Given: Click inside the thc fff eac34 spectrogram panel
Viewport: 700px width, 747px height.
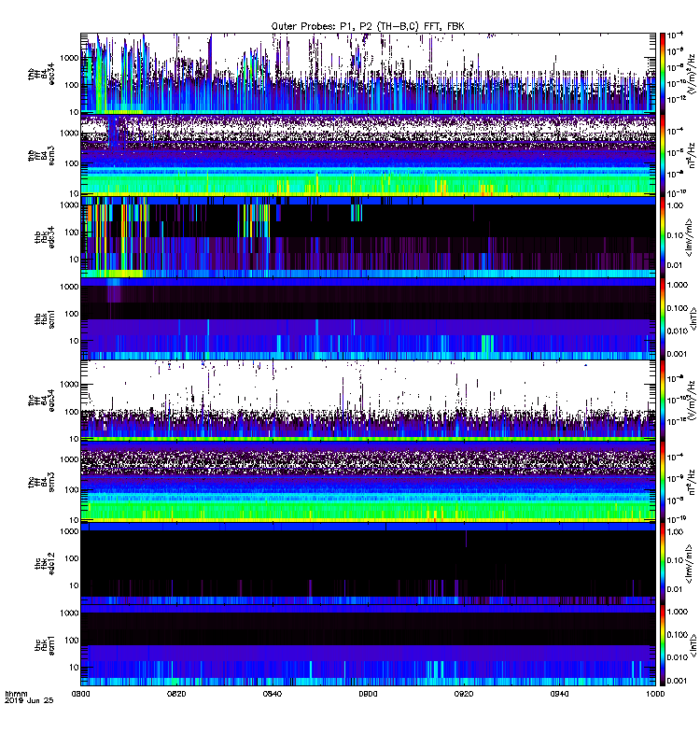Looking at the screenshot, I should tap(368, 401).
